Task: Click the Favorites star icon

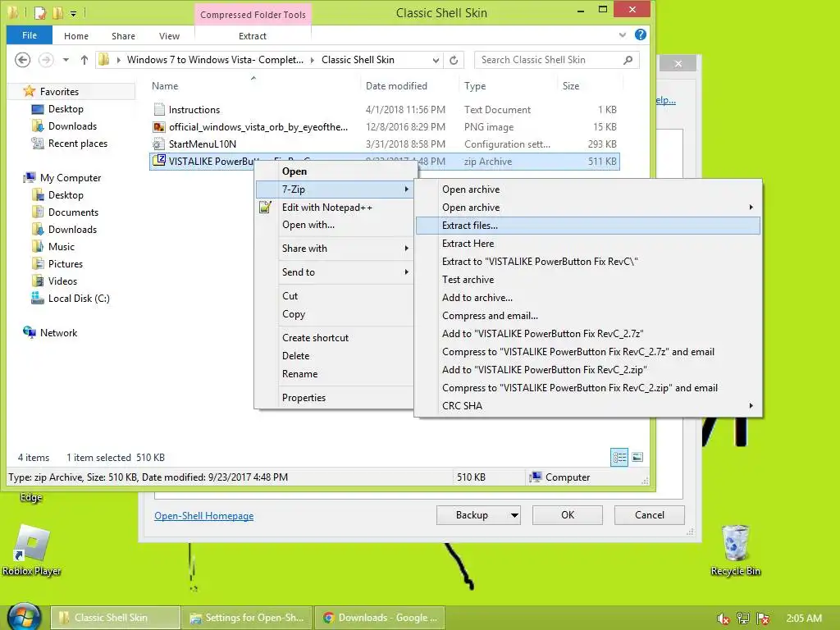Action: point(30,91)
